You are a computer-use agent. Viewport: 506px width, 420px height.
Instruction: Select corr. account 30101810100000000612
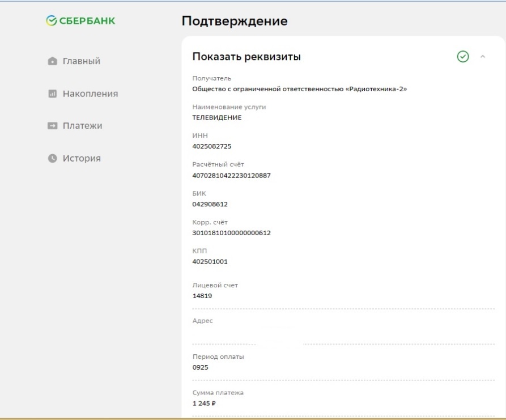click(231, 233)
